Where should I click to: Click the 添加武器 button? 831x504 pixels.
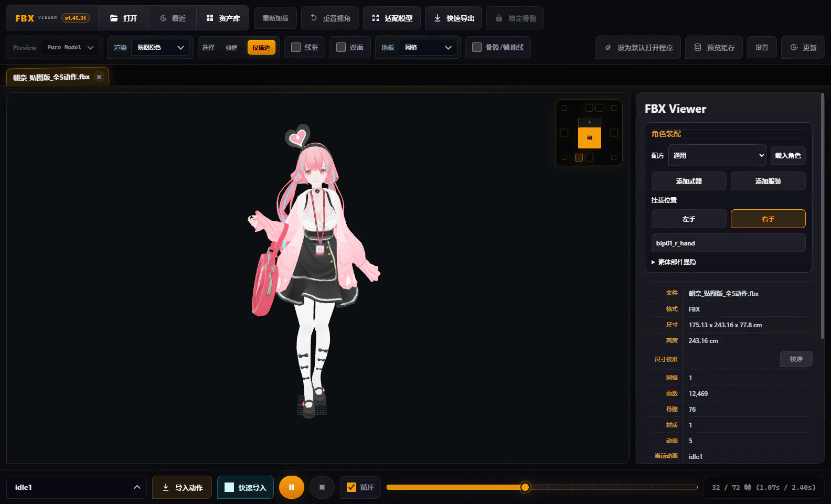[x=689, y=181]
